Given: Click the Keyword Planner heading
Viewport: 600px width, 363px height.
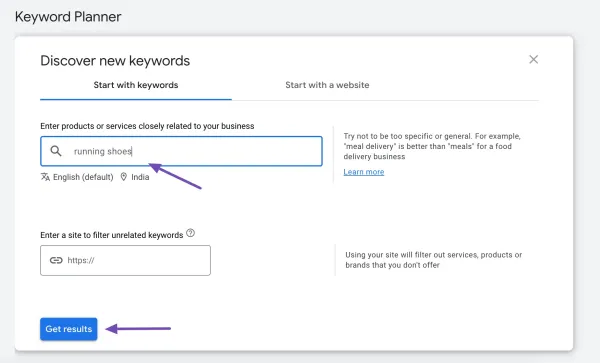Looking at the screenshot, I should pyautogui.click(x=68, y=17).
